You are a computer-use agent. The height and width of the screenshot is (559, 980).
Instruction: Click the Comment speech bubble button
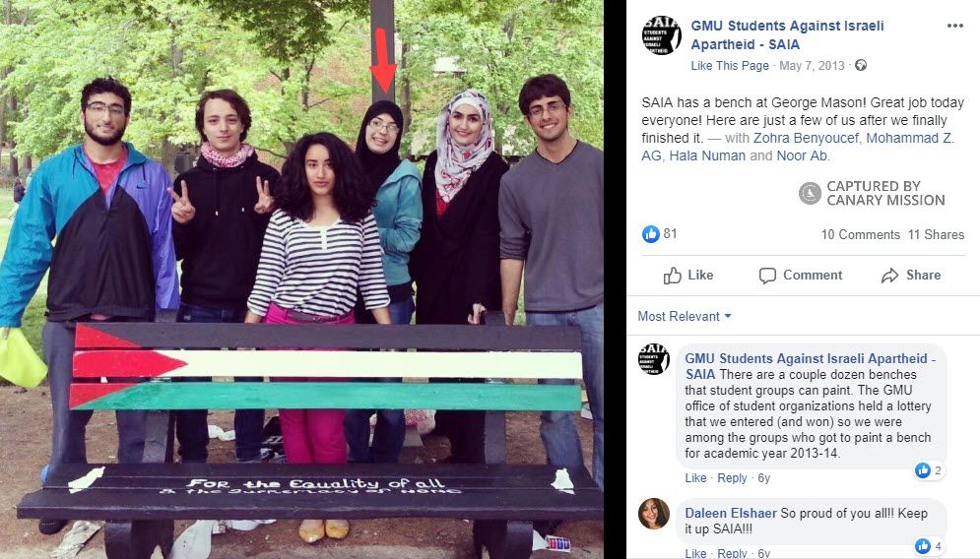pyautogui.click(x=801, y=276)
